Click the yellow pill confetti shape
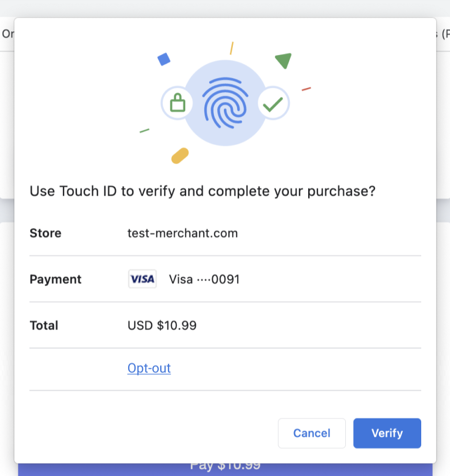Viewport: 450px width, 476px height. tap(180, 156)
